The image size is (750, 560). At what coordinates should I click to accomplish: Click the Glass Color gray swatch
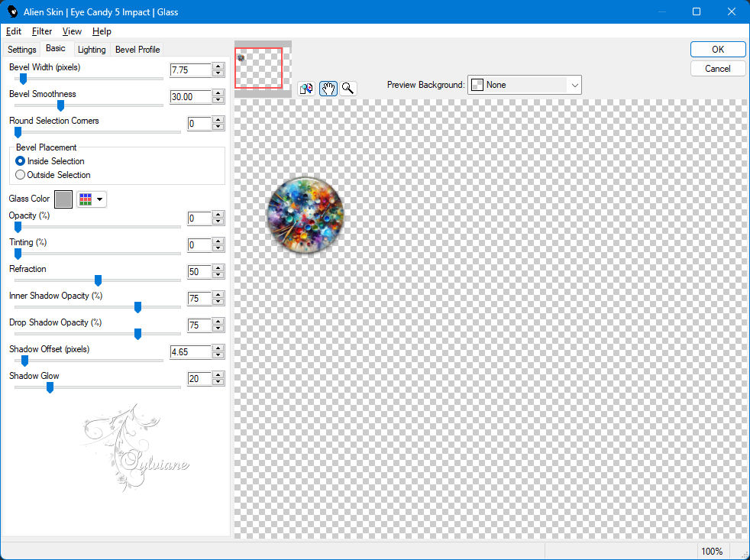pyautogui.click(x=63, y=199)
